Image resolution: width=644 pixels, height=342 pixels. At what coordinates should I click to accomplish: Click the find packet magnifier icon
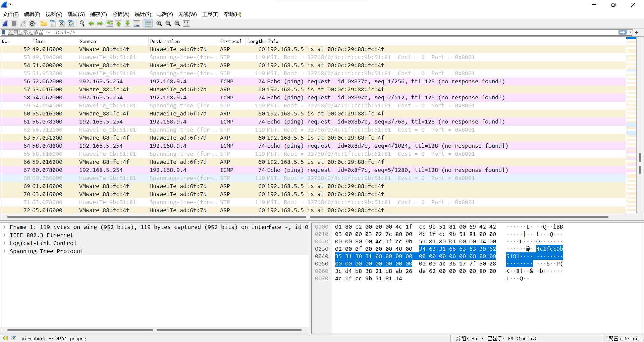pos(82,23)
